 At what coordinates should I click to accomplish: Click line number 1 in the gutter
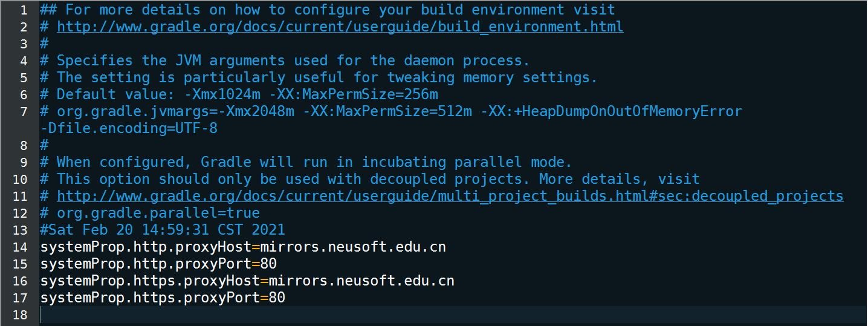[x=24, y=10]
